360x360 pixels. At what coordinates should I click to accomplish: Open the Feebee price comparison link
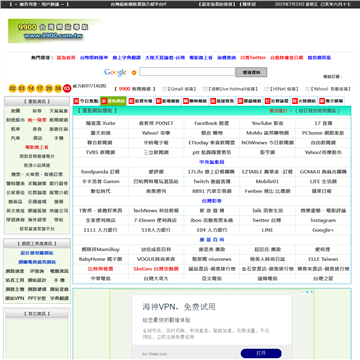click(267, 191)
